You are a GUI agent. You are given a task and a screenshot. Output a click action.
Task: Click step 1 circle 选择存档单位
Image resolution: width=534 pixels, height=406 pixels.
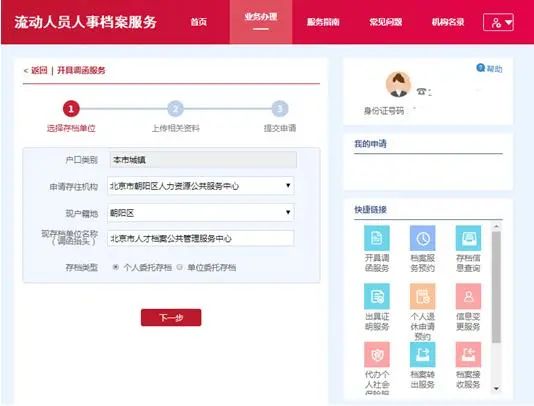point(71,109)
